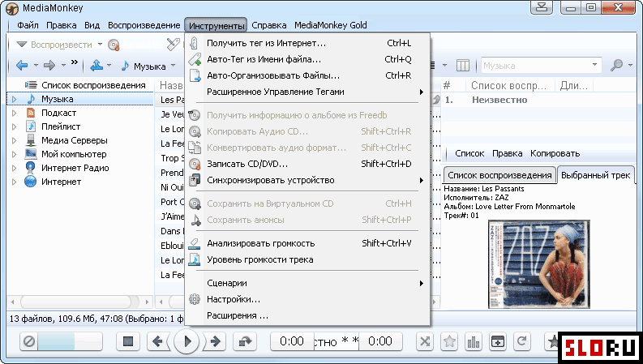This screenshot has height=364, width=643.
Task: Select Мой компьютер in tree
Action: point(74,154)
